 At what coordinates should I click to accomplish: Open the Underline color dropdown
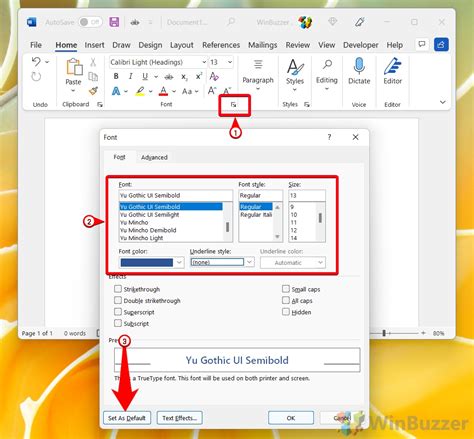[320, 263]
